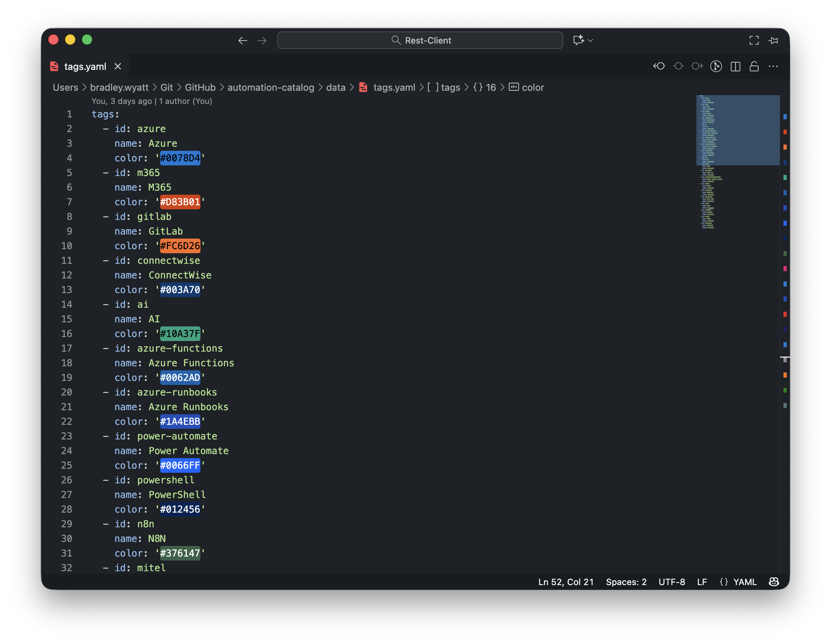This screenshot has height=644, width=831.
Task: Expand the chat menu dropdown chevron
Action: click(x=591, y=40)
